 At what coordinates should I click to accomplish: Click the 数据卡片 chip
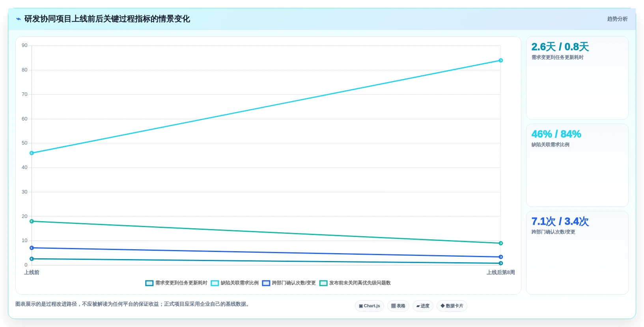pos(452,306)
